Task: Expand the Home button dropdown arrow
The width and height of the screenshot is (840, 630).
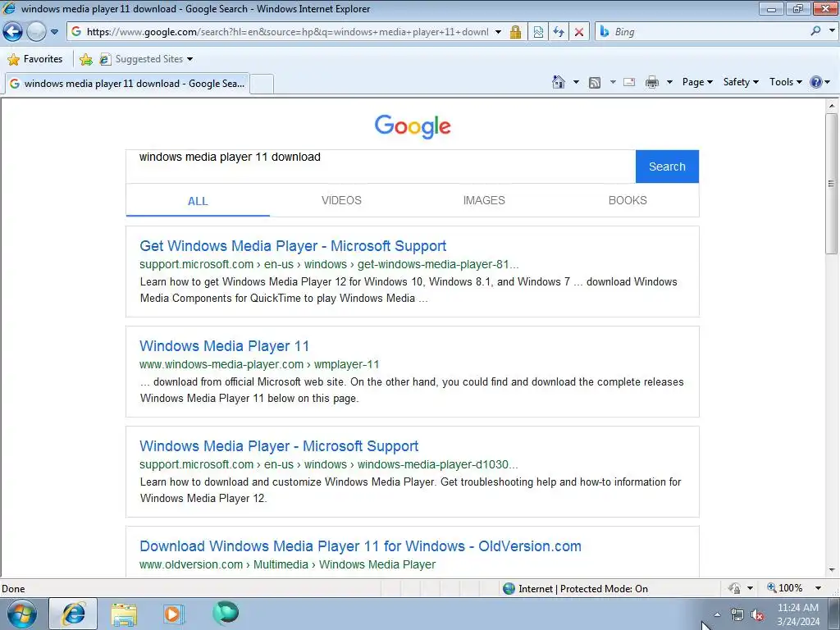Action: click(576, 82)
